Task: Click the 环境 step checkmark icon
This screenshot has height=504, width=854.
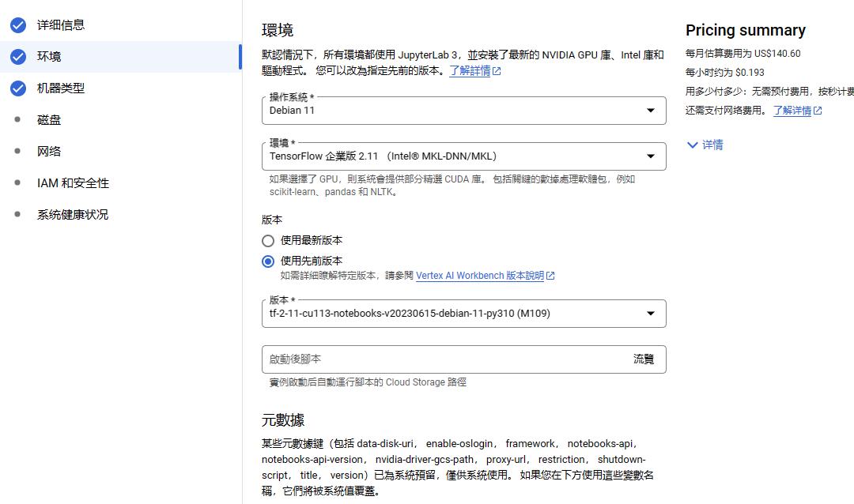Action: [x=18, y=57]
